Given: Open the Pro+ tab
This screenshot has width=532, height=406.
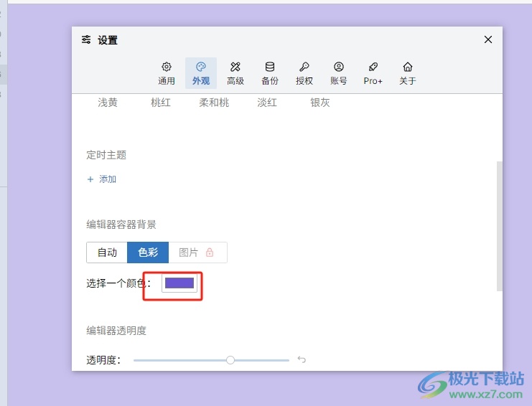Looking at the screenshot, I should click(373, 73).
